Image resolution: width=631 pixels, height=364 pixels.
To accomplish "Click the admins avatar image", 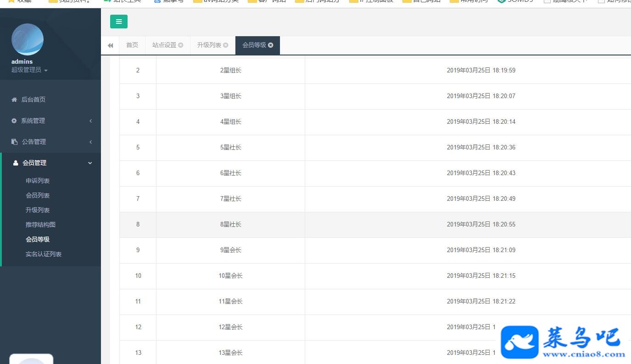I will 28,39.
